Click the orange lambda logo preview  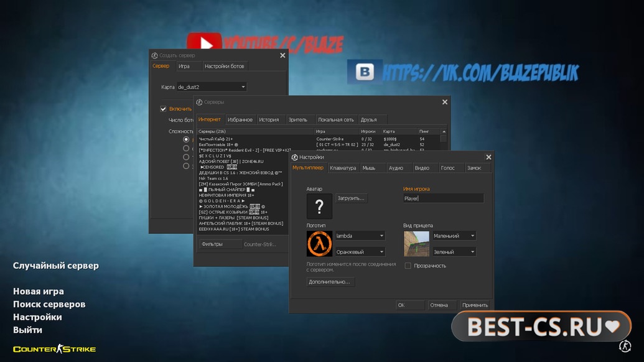click(319, 244)
